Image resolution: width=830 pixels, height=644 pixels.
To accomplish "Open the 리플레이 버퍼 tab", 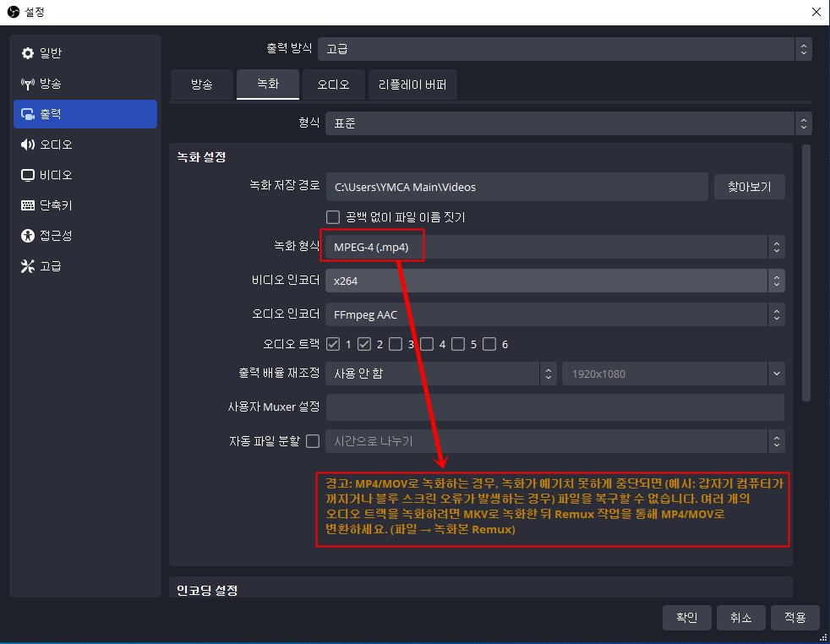I will click(x=412, y=85).
